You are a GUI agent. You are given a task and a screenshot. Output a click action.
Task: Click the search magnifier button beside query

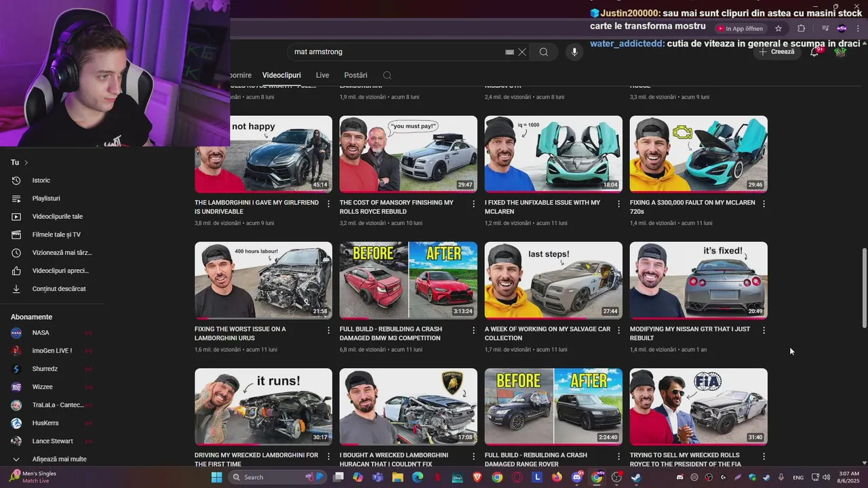tap(544, 52)
